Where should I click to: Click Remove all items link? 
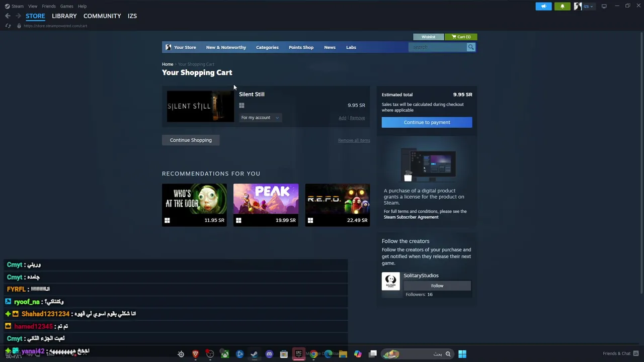click(354, 140)
